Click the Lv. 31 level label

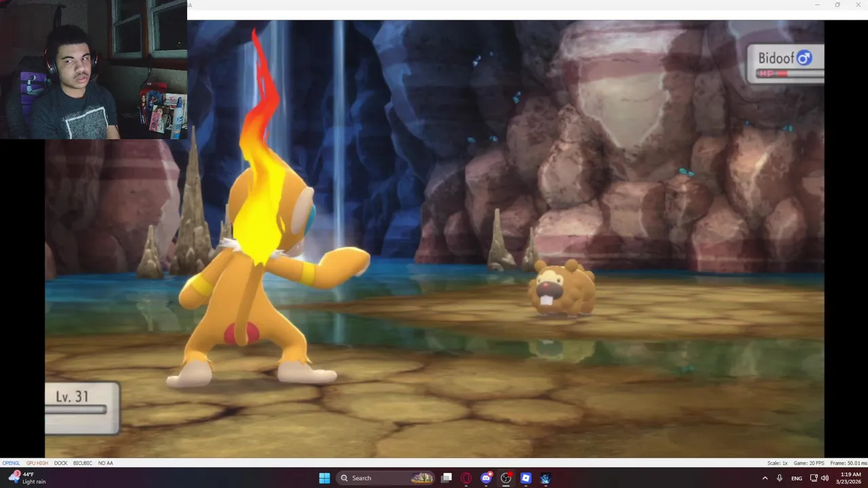click(x=72, y=396)
